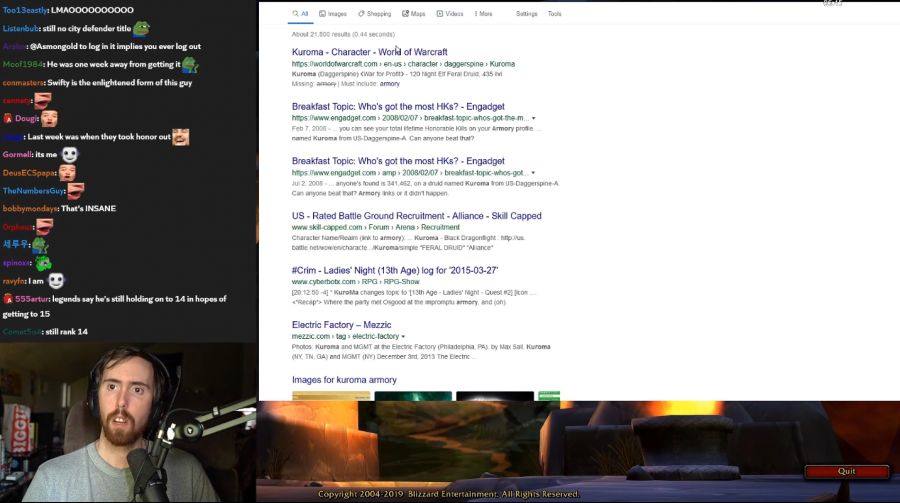900x503 pixels.
Task: Open the Shopping search tab
Action: [x=374, y=14]
